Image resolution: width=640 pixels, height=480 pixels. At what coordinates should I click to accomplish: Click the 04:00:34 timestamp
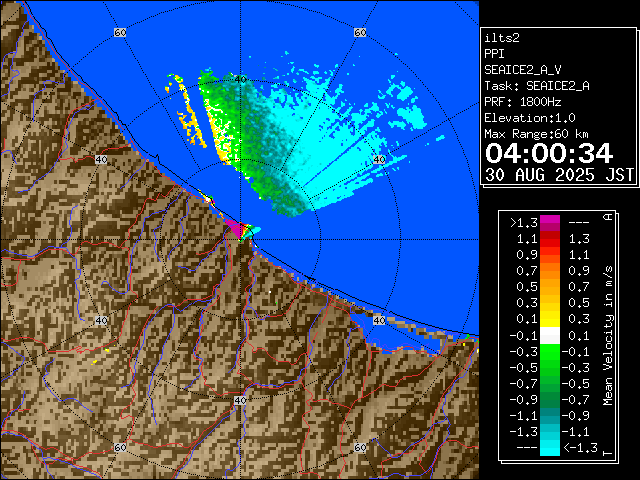548,153
